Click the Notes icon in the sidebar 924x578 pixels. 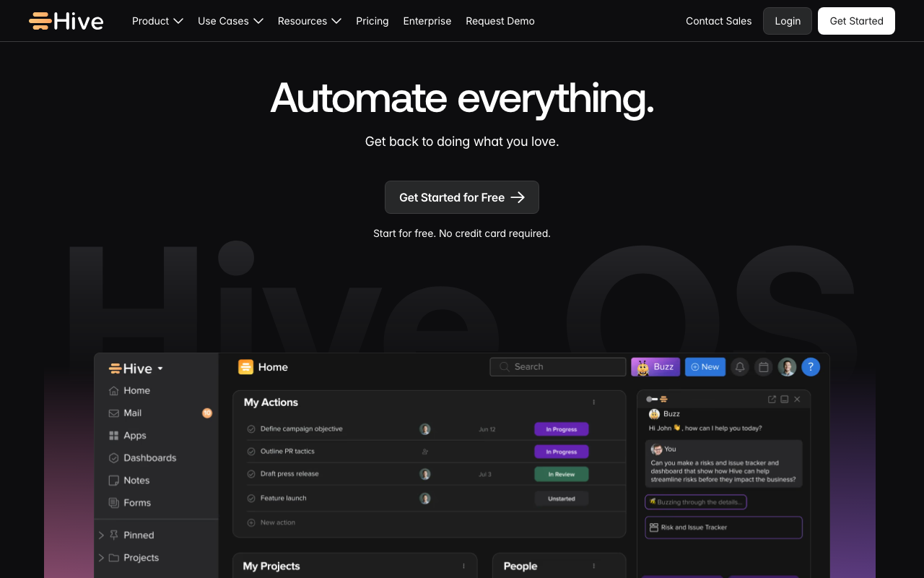point(113,480)
